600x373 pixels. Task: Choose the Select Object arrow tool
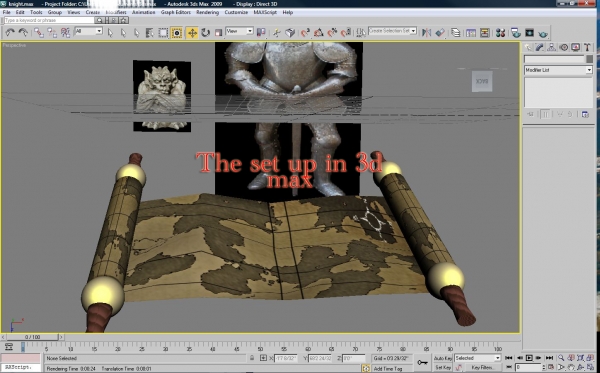tap(110, 33)
